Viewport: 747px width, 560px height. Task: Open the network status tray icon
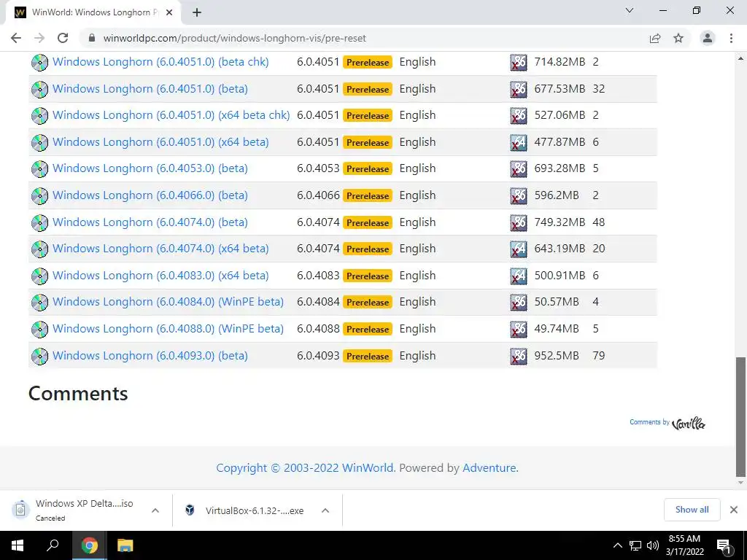tap(635, 545)
